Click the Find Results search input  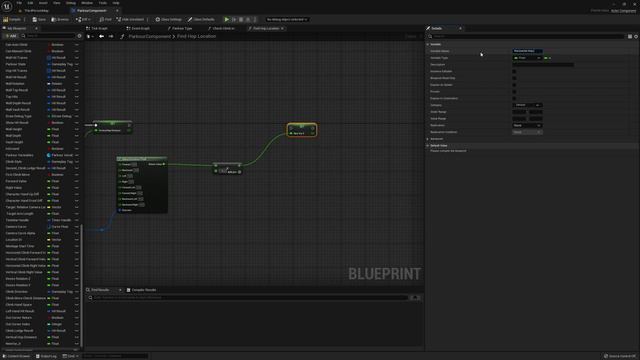coord(249,298)
